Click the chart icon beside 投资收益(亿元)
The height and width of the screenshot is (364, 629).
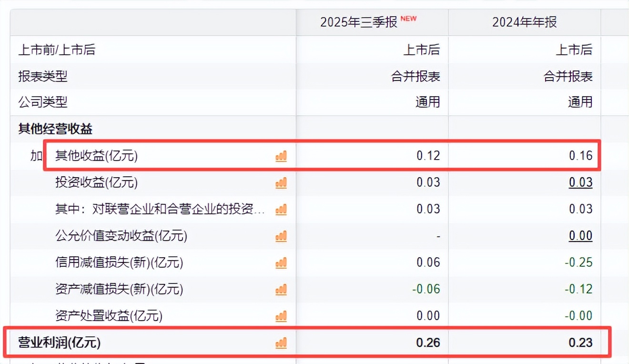[x=281, y=182]
